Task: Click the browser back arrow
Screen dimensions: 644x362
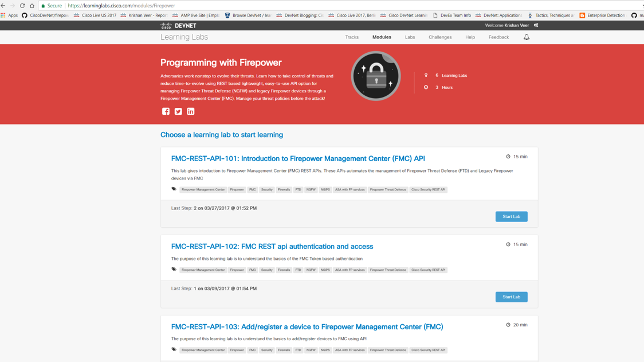Action: click(x=3, y=6)
